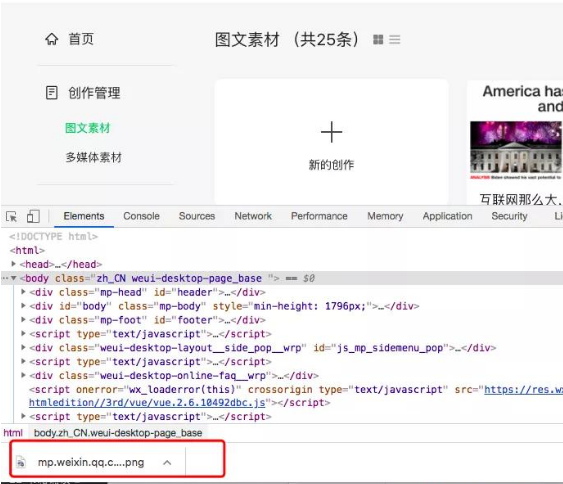Expand the script node below the vue script
563x484 pixels.
pyautogui.click(x=23, y=416)
